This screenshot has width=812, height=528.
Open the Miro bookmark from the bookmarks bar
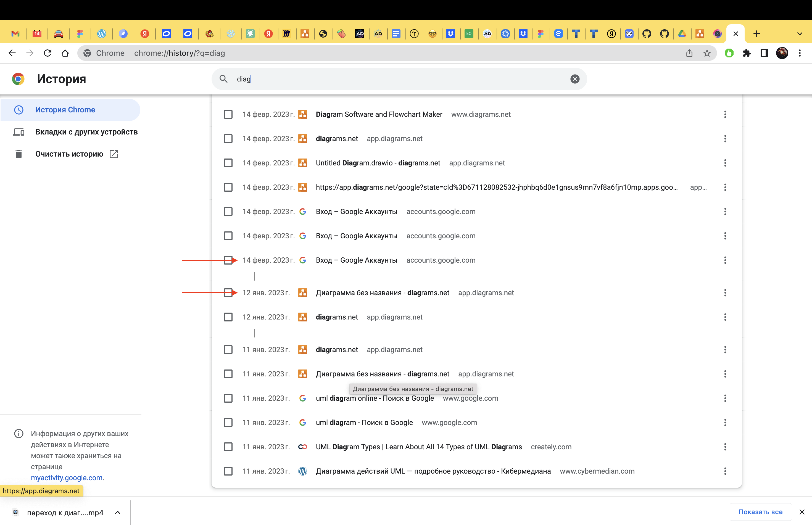pos(287,33)
